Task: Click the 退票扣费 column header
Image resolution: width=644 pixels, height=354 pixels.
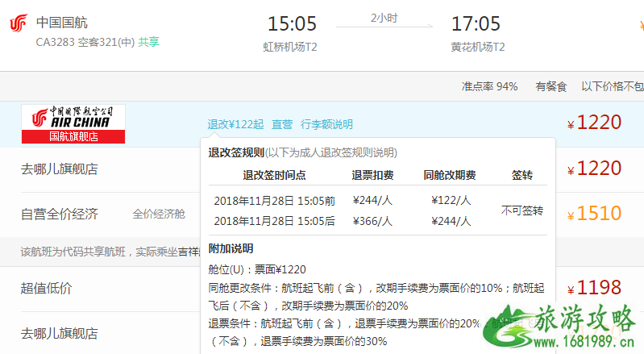Action: coord(372,175)
